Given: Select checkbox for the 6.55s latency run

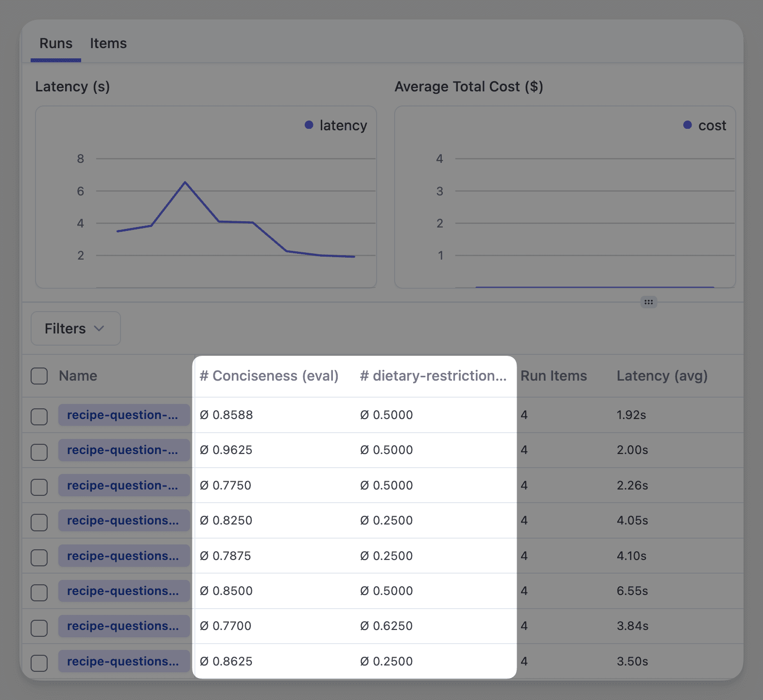Looking at the screenshot, I should coord(39,592).
